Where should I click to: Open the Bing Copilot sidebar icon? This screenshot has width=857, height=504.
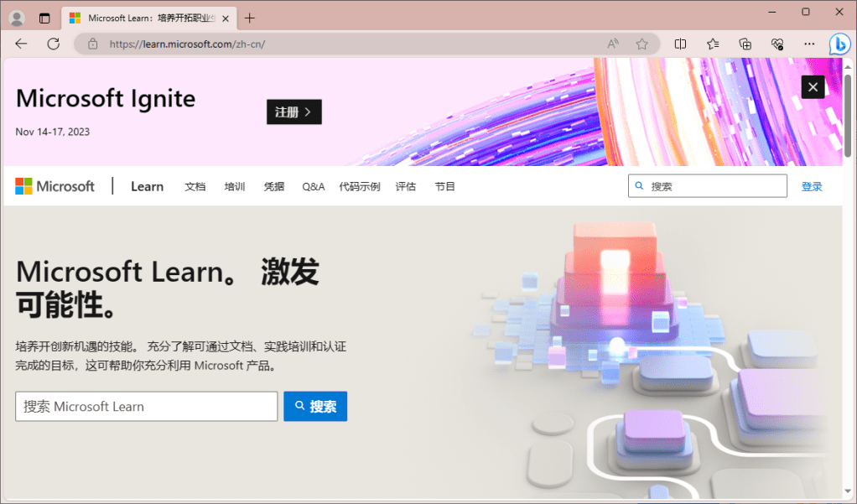pos(839,44)
